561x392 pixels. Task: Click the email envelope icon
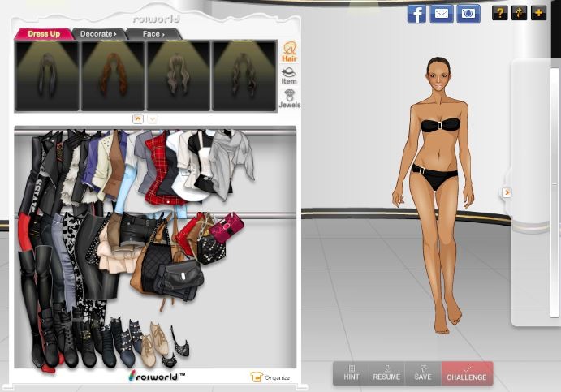pos(442,13)
